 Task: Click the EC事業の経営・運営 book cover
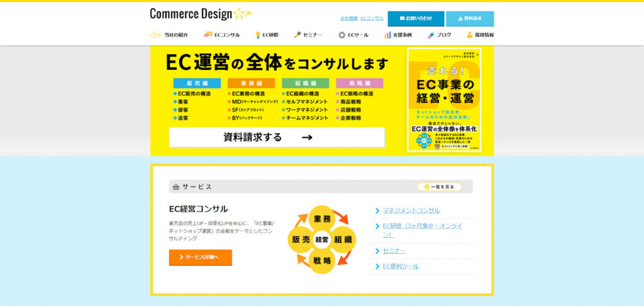444,100
